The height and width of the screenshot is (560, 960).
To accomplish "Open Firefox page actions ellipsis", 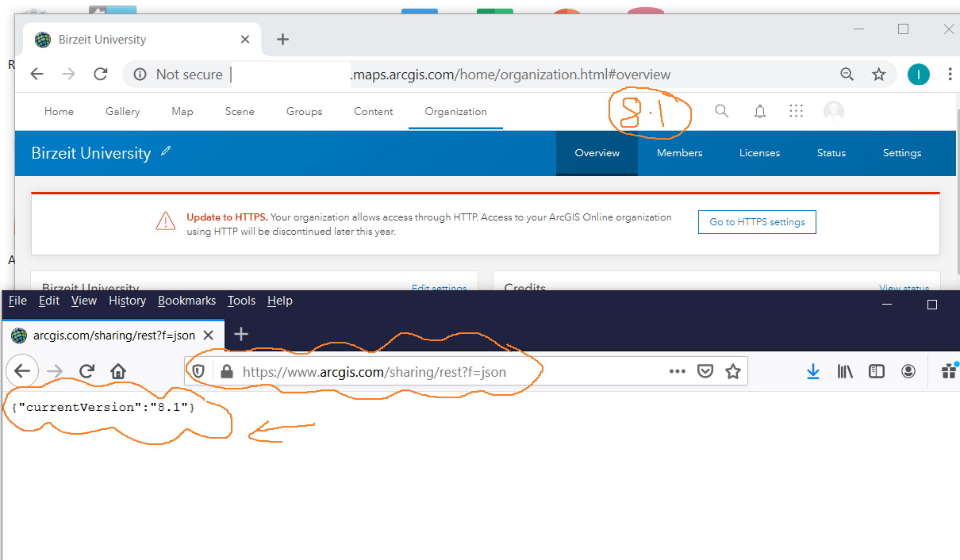I will (x=677, y=371).
